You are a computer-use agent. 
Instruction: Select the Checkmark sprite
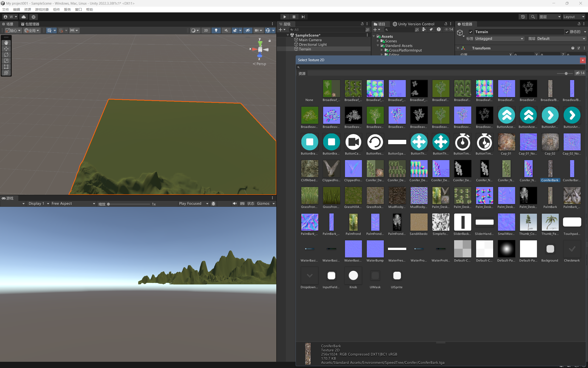pyautogui.click(x=572, y=251)
